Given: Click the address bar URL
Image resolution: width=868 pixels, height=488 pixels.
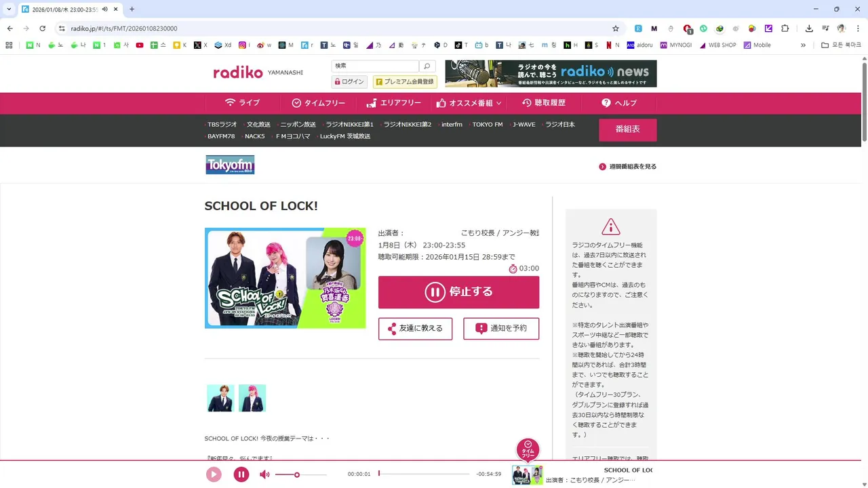Looking at the screenshot, I should click(x=124, y=28).
